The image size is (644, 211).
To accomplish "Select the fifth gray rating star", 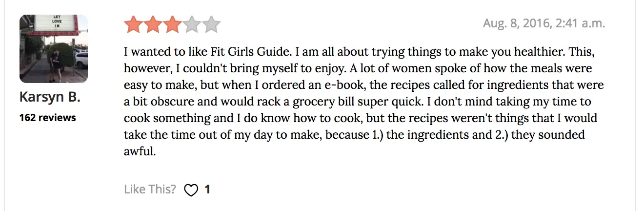I will (211, 24).
